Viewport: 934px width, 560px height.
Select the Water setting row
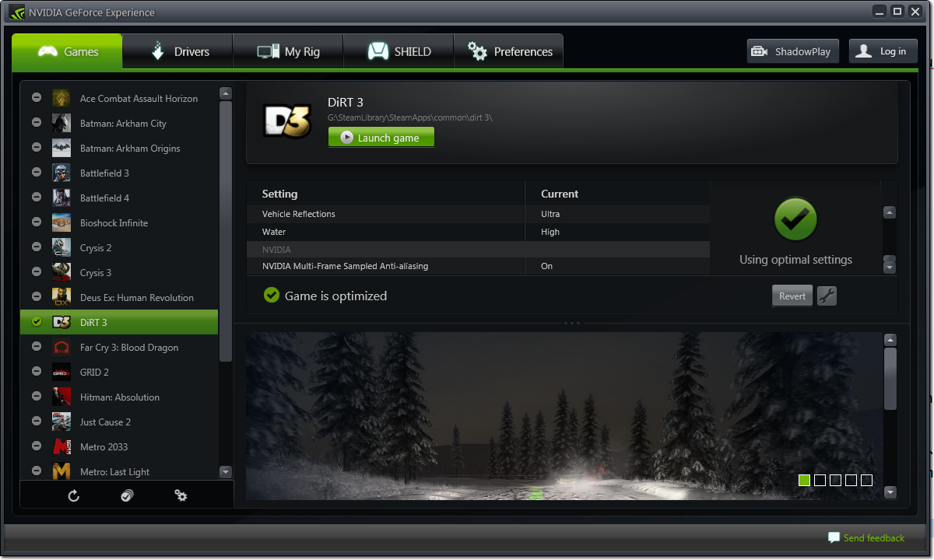point(478,232)
